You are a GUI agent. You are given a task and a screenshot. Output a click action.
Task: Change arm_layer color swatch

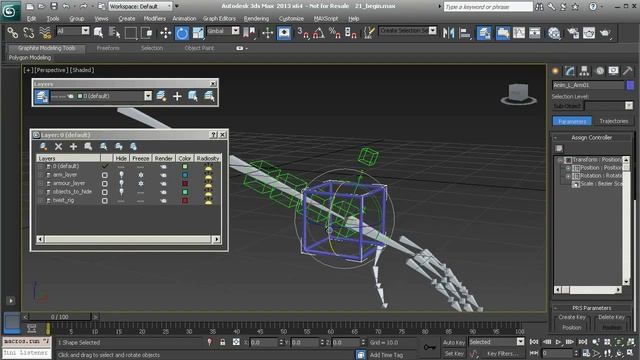click(185, 175)
